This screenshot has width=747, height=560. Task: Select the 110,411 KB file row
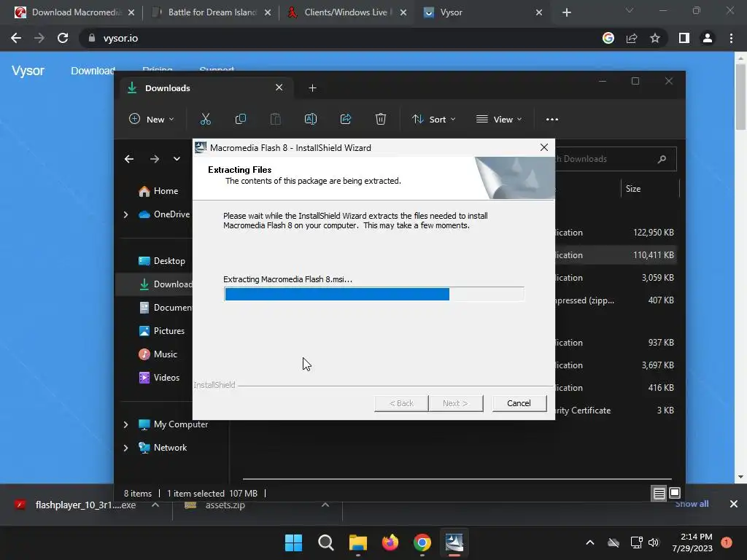(x=616, y=255)
